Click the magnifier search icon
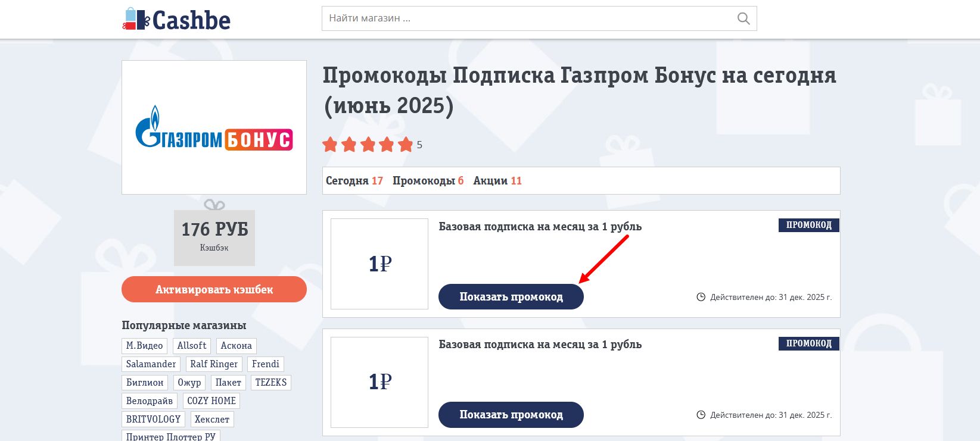Viewport: 980px width, 441px height. click(x=743, y=18)
